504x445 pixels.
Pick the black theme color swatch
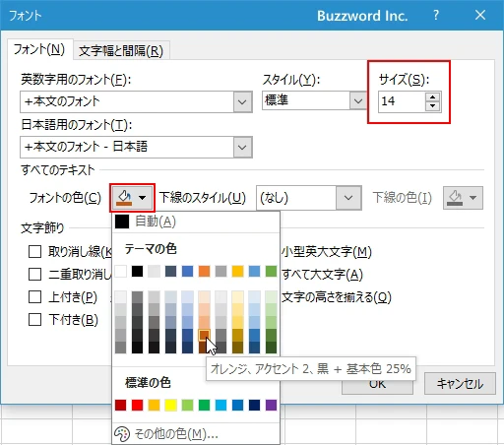pyautogui.click(x=137, y=272)
